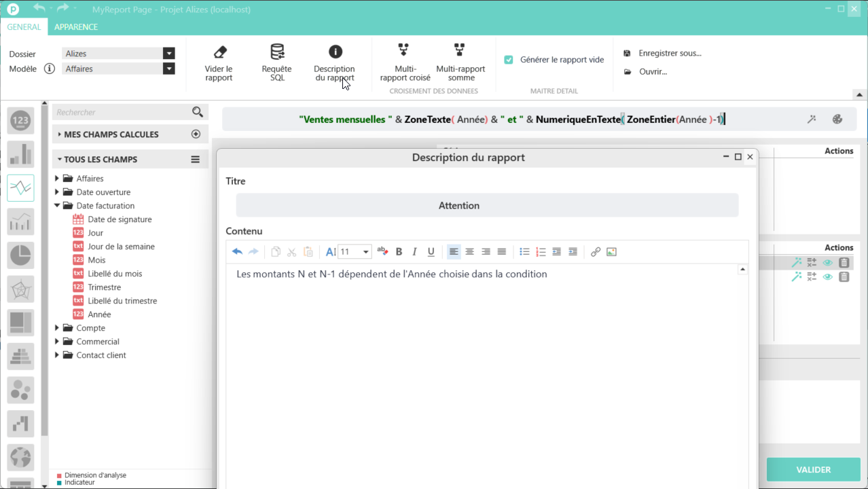
Task: Switch to the APPARENCE tab
Action: (x=76, y=27)
